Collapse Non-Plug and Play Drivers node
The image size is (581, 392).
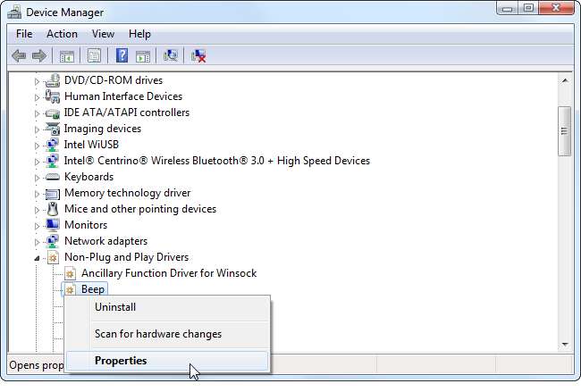pos(38,257)
